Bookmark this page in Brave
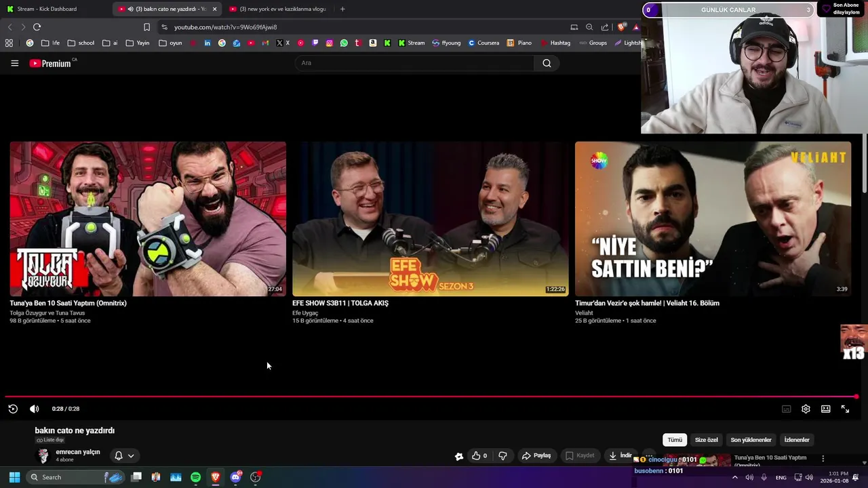The height and width of the screenshot is (488, 868). tap(146, 27)
